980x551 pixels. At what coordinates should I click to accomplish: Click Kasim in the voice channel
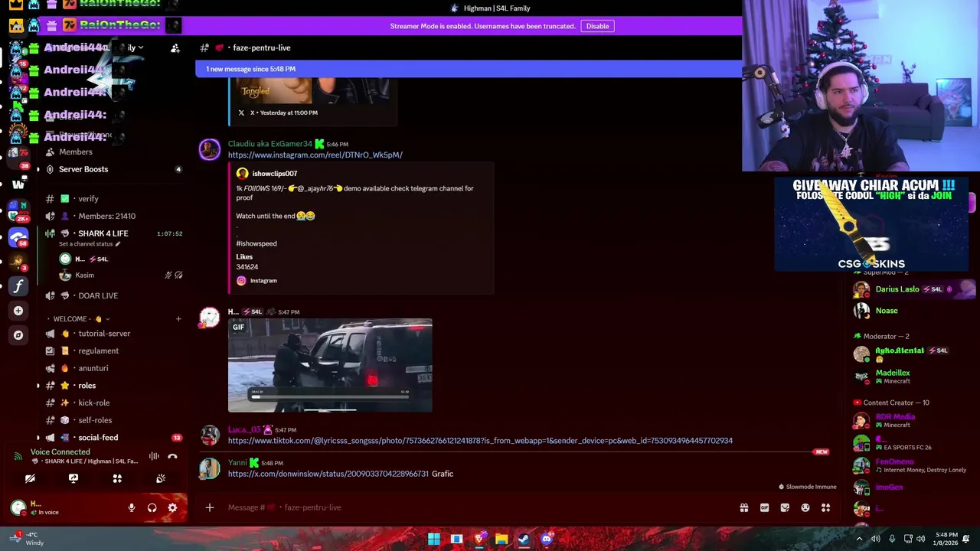84,275
